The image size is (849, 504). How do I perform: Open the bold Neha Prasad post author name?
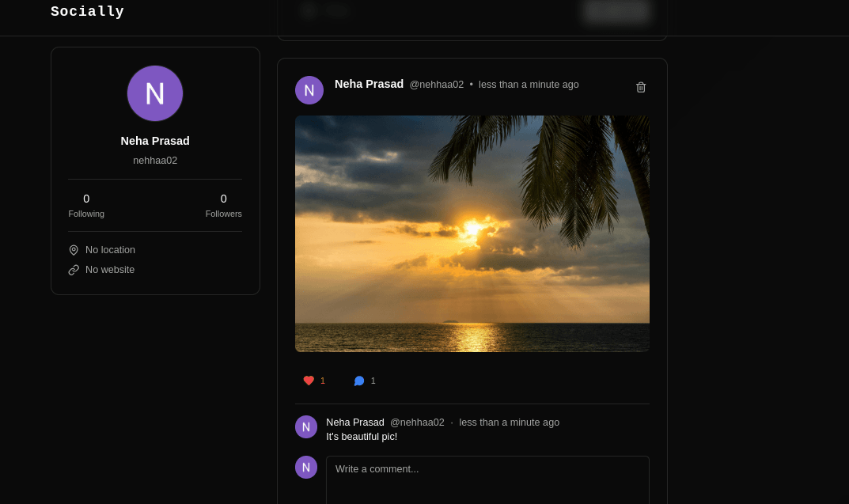click(369, 84)
